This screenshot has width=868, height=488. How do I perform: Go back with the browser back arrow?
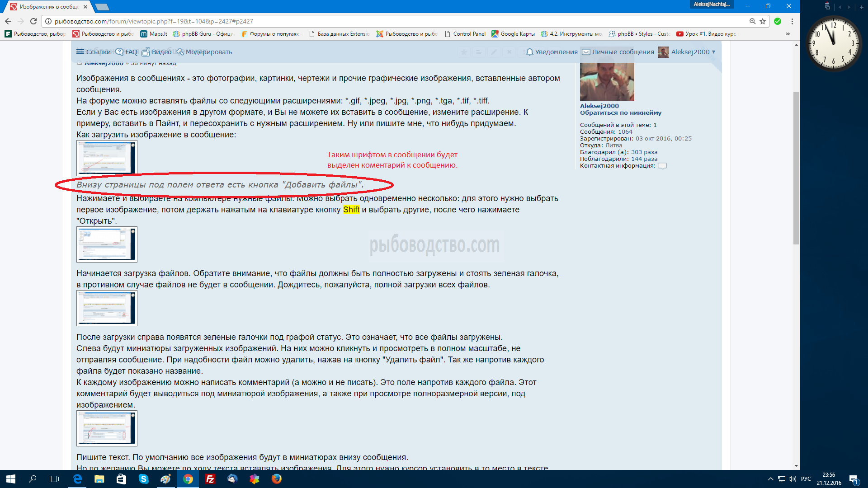coord(8,21)
